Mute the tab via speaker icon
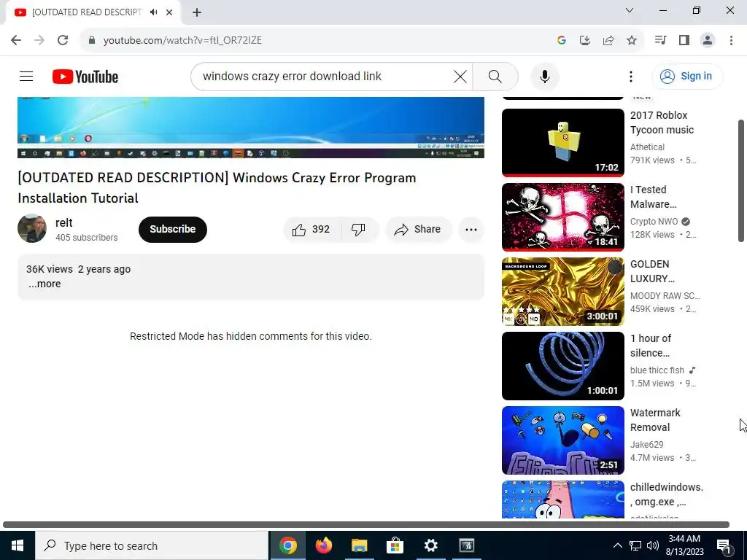The height and width of the screenshot is (560, 747). 153,12
